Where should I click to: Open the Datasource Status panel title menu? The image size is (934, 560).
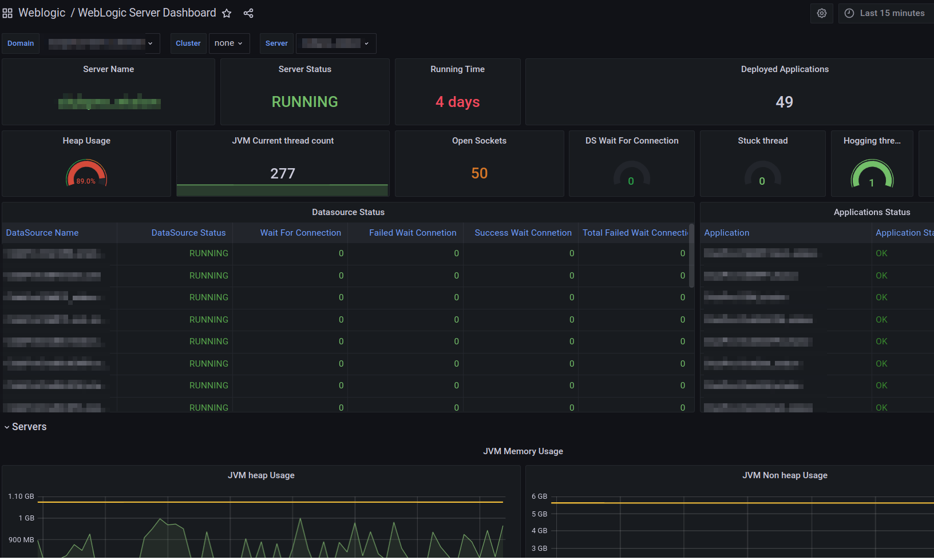(x=349, y=212)
